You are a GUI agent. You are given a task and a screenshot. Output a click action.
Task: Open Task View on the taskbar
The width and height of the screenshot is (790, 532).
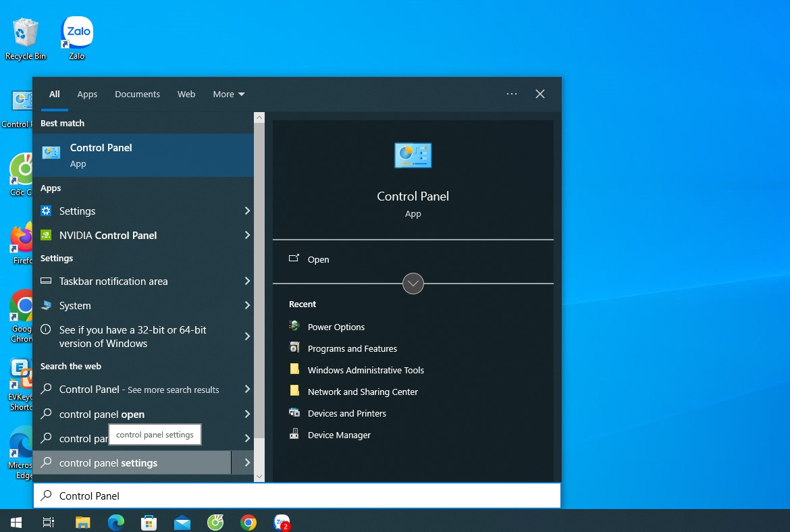pyautogui.click(x=49, y=523)
